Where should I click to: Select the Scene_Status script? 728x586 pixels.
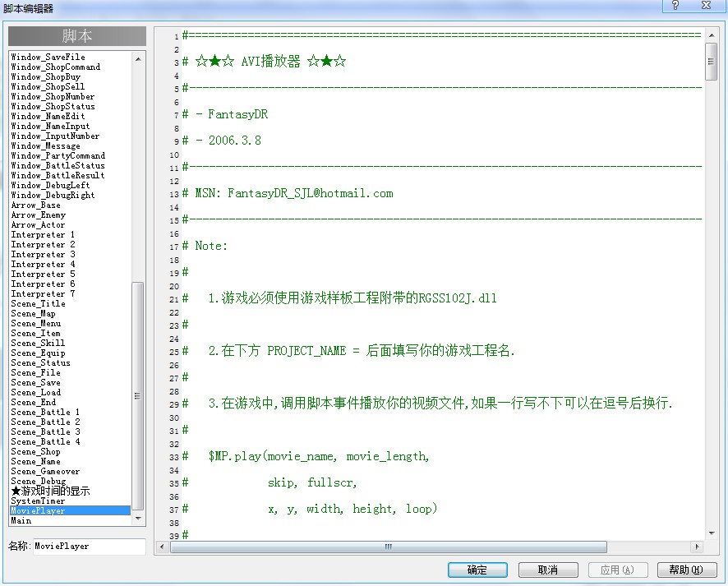point(70,362)
